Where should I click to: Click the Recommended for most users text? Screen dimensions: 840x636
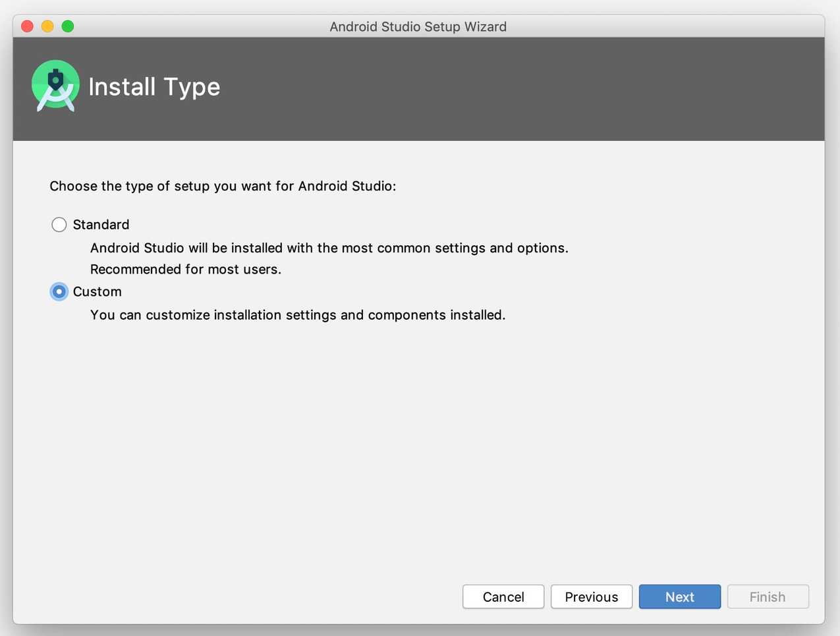click(185, 269)
